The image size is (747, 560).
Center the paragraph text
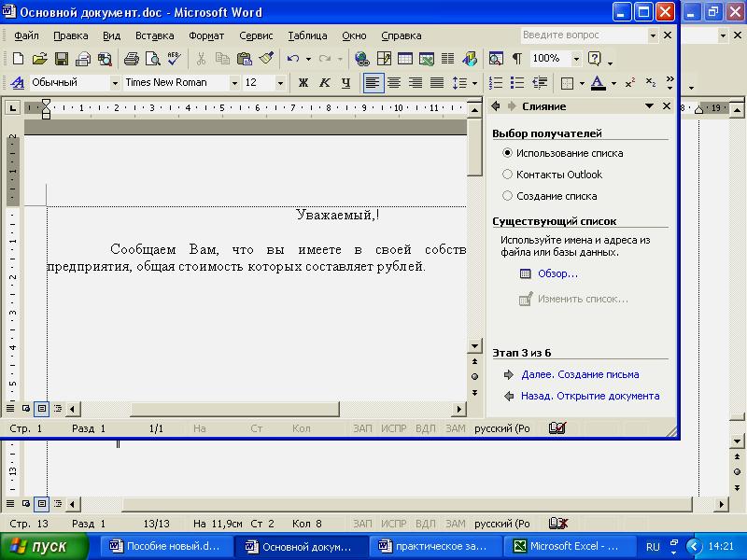[394, 83]
